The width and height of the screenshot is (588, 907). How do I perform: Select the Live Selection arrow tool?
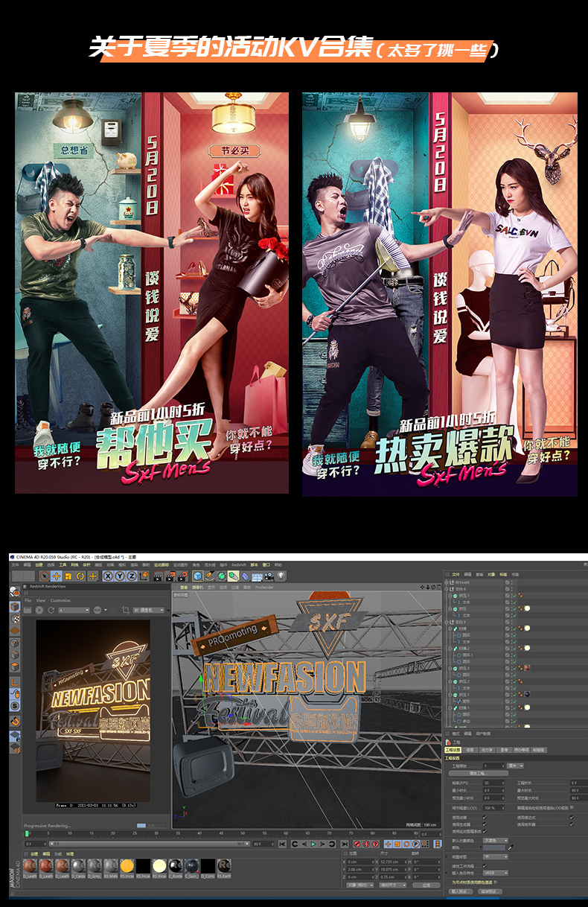pos(45,576)
